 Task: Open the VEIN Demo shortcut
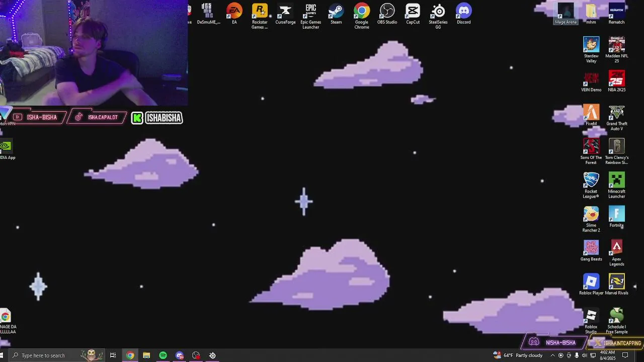click(591, 81)
